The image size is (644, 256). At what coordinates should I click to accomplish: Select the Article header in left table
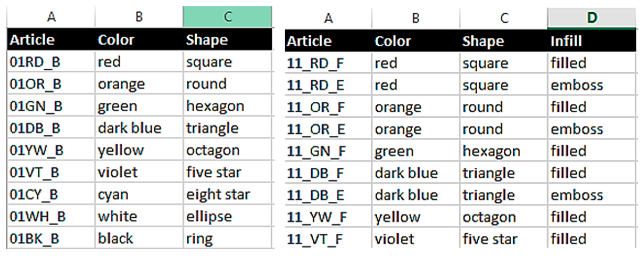click(x=51, y=40)
